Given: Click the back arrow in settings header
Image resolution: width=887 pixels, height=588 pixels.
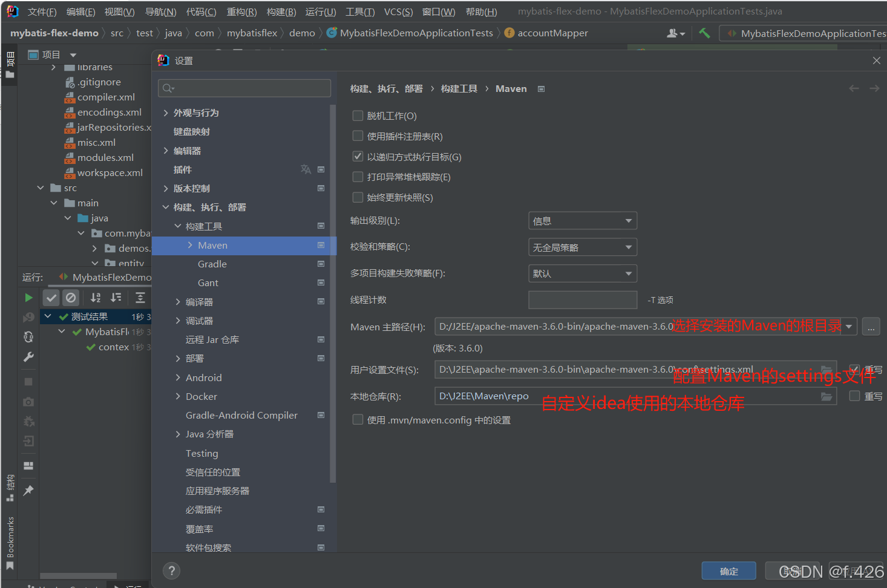Looking at the screenshot, I should pos(854,88).
